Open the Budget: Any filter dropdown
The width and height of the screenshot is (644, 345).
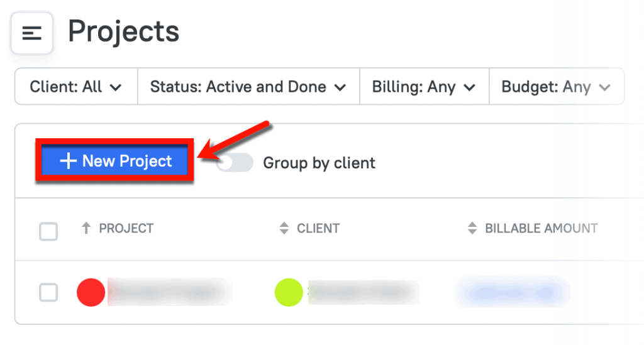tap(556, 87)
